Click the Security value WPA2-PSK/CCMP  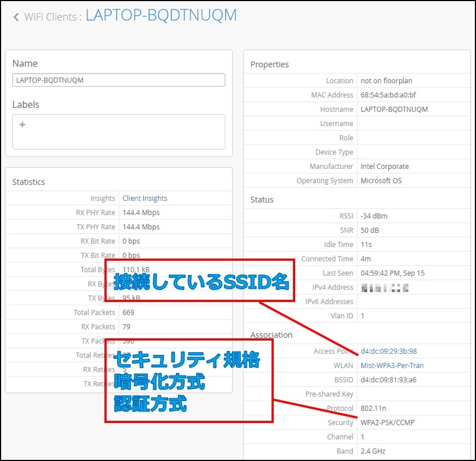point(388,422)
